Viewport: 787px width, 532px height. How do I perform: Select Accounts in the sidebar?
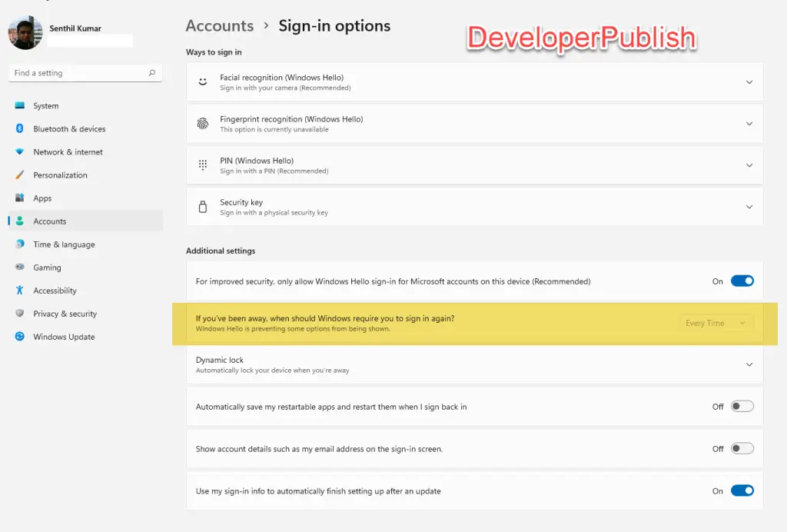click(85, 221)
